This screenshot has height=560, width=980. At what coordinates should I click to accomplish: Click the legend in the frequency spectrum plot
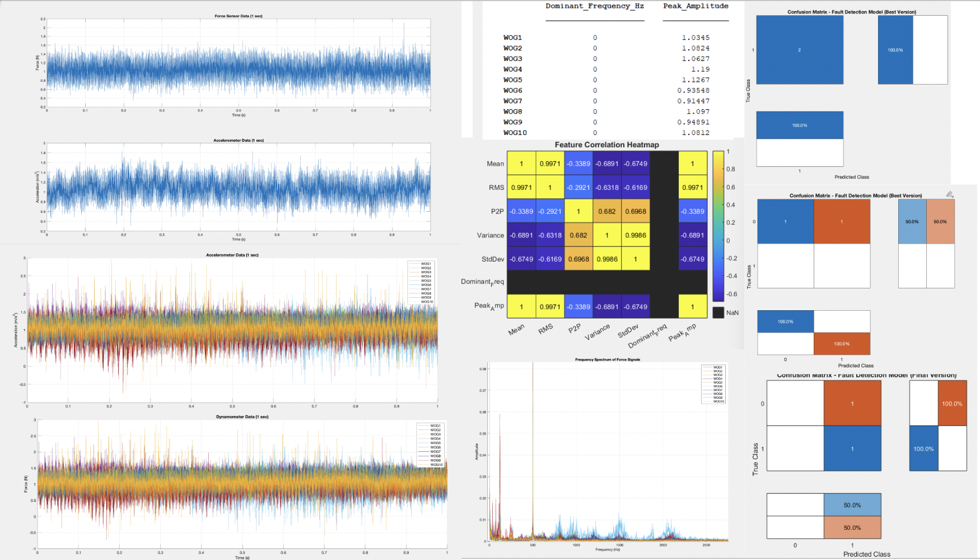713,384
